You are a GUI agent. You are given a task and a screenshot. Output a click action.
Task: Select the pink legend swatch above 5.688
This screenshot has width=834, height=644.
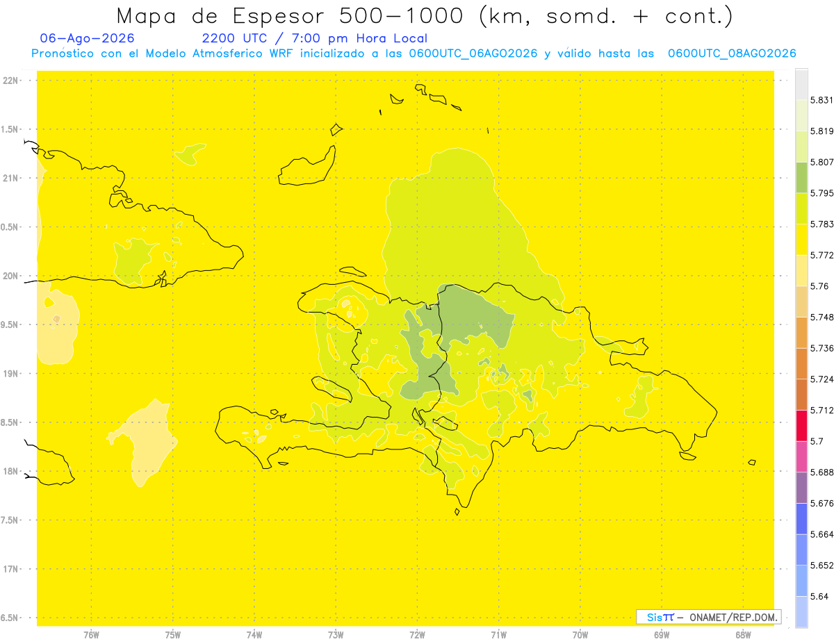coord(801,456)
